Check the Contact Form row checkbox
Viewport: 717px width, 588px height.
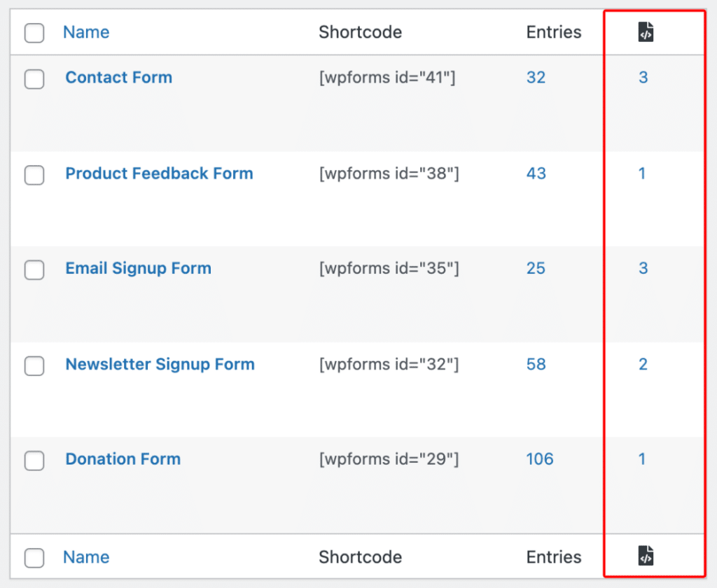click(x=34, y=79)
